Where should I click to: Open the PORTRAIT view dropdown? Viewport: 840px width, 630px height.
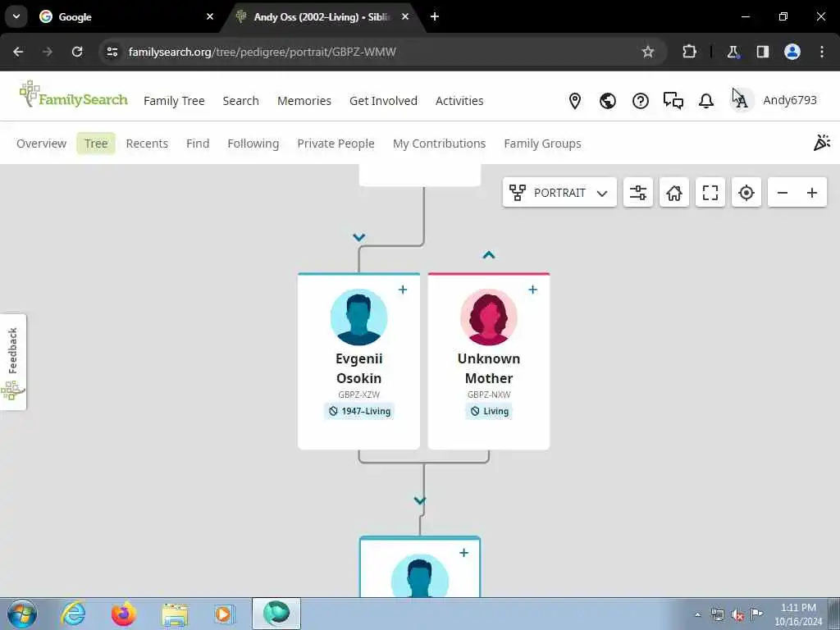click(559, 192)
